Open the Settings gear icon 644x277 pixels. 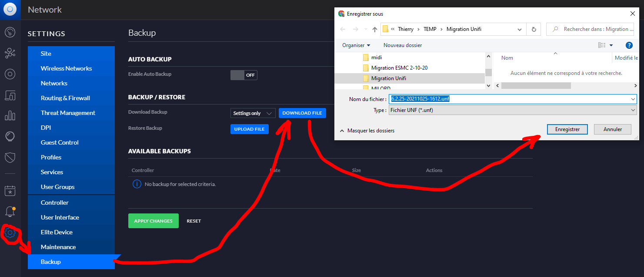tap(10, 233)
